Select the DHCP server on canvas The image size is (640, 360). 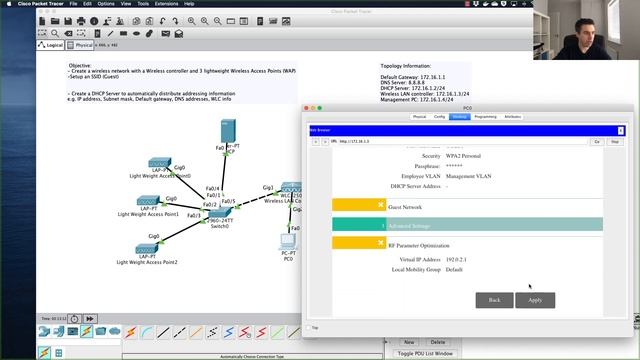point(228,131)
